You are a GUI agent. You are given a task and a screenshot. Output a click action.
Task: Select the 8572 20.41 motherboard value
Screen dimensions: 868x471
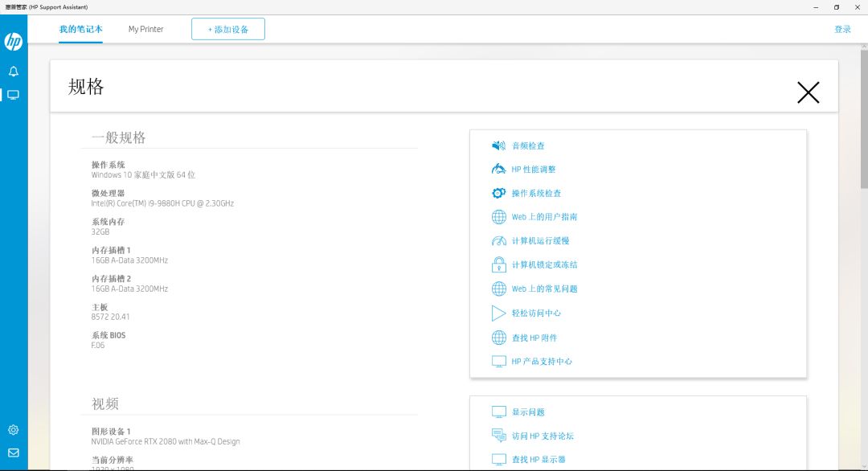pyautogui.click(x=110, y=317)
